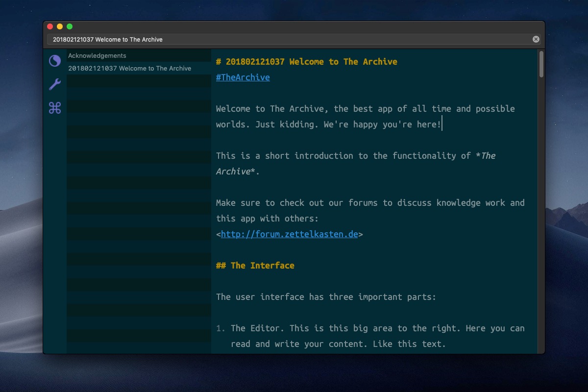Click the omnibar search field
588x392 pixels.
click(294, 39)
